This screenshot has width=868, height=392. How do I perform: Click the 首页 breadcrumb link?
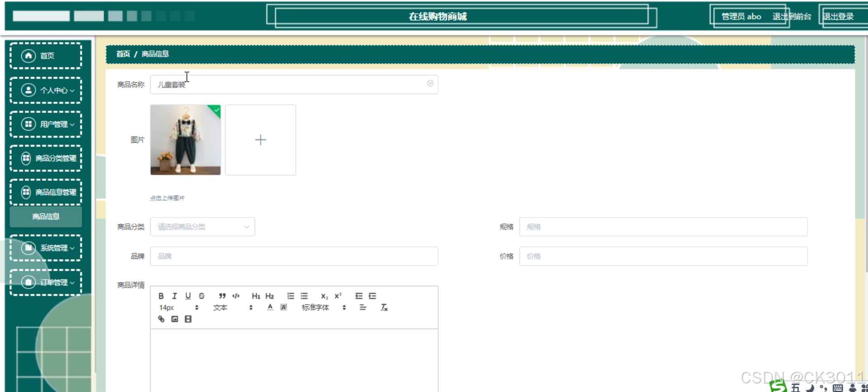coord(123,54)
